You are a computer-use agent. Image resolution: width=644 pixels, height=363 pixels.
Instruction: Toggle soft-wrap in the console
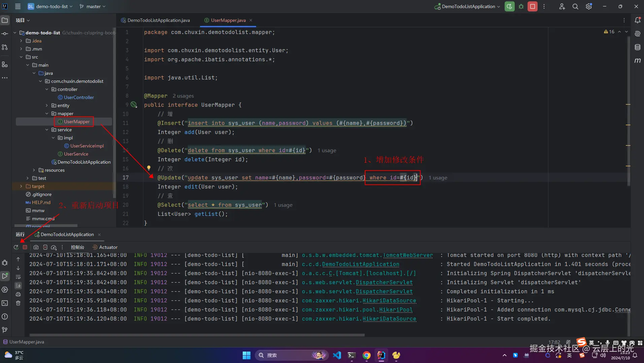pyautogui.click(x=18, y=277)
